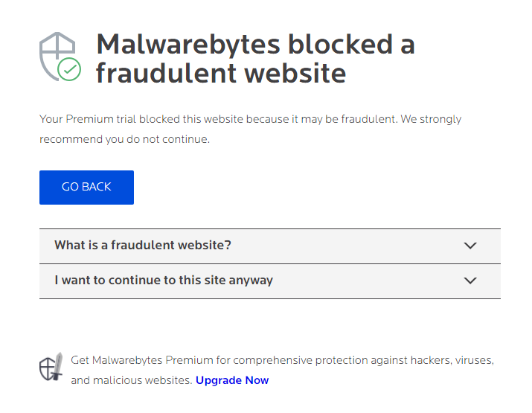Open "What is a fraudulent website?" section

(143, 246)
